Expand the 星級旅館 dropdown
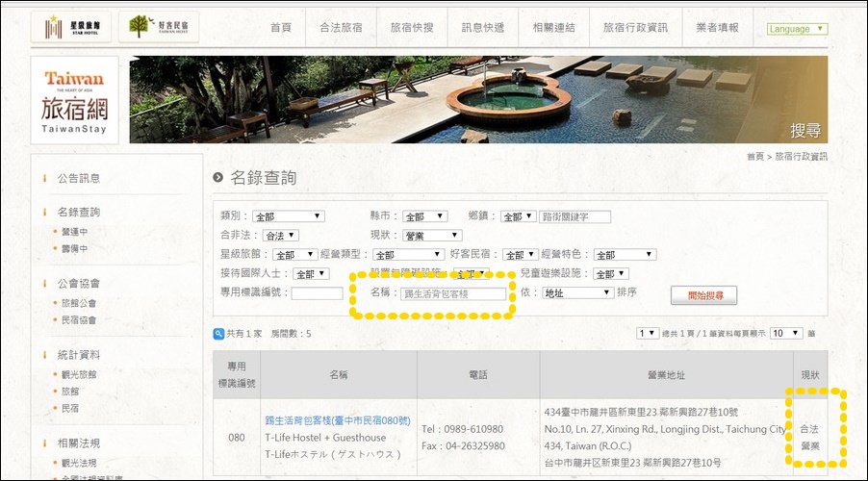 click(295, 255)
